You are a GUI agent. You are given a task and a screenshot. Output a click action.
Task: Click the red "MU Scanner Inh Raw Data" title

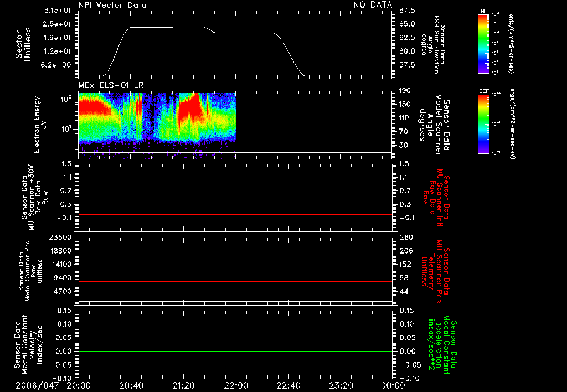(x=436, y=197)
